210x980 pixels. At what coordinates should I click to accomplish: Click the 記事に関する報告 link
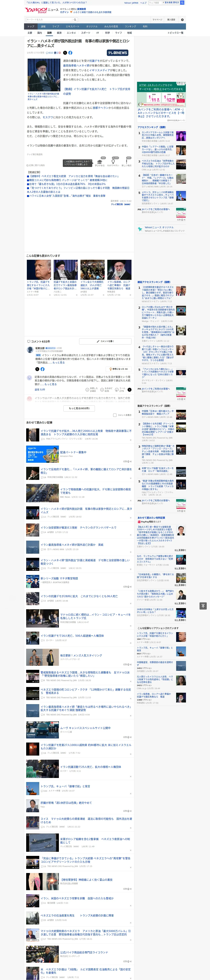point(36,165)
